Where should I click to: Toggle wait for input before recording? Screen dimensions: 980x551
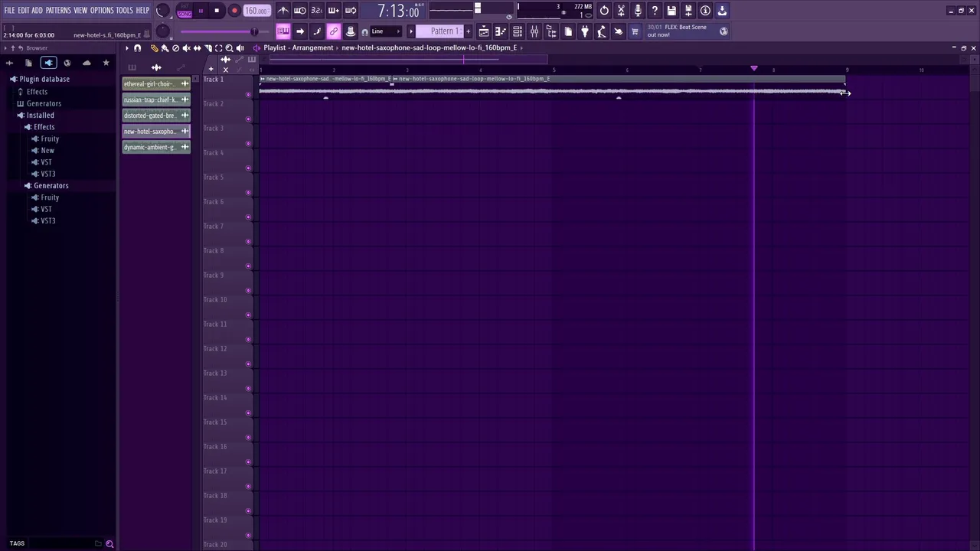coord(300,11)
